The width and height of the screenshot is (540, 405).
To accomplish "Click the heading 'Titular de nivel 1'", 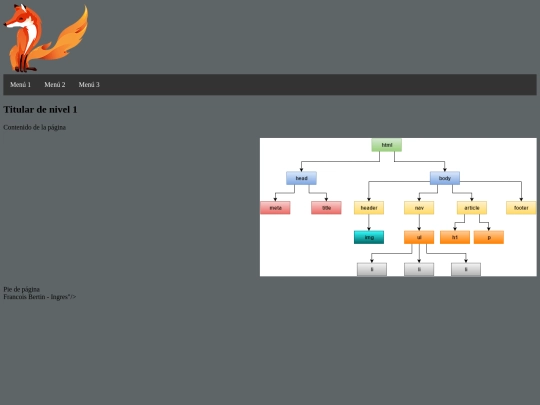I will pos(40,110).
